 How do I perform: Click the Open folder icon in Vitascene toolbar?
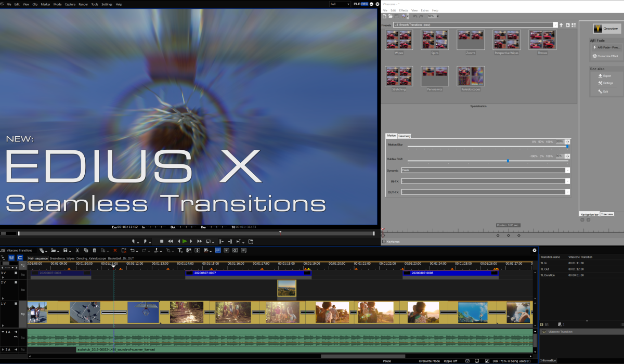(390, 16)
